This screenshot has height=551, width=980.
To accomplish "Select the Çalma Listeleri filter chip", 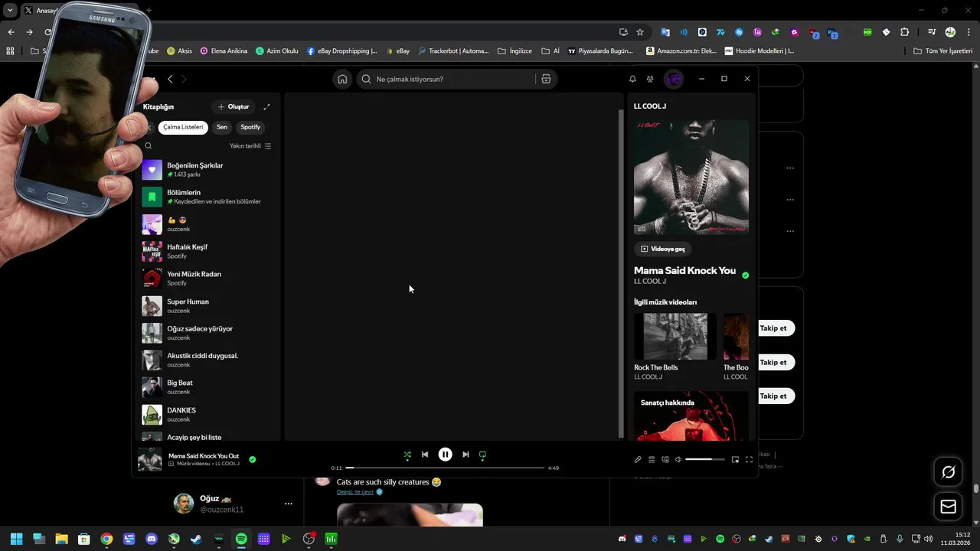I will [183, 127].
